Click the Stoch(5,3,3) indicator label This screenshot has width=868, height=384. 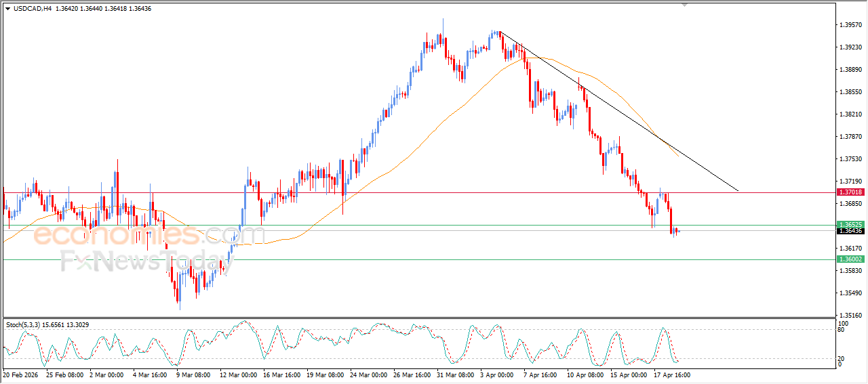(26, 325)
